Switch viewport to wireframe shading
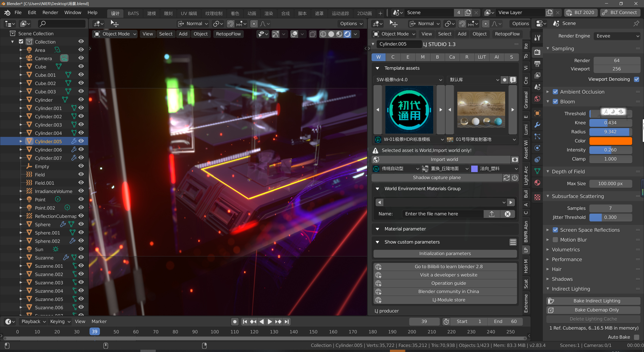 [x=323, y=34]
